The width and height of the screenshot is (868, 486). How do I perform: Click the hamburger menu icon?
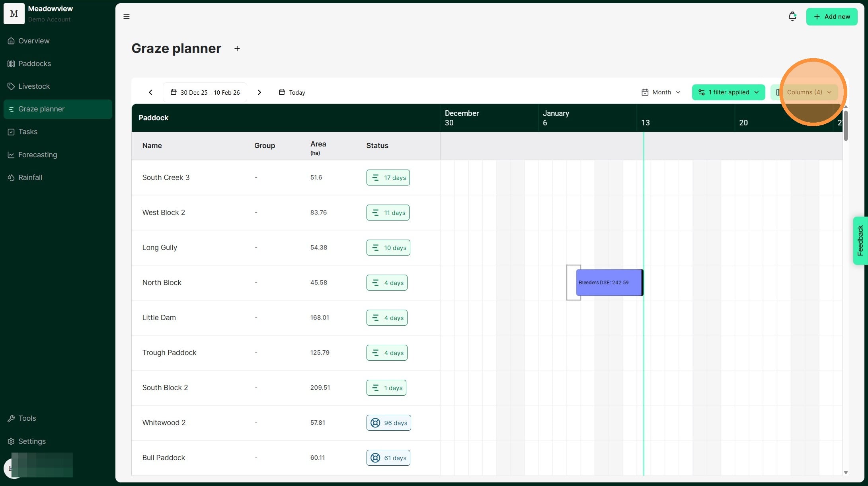pyautogui.click(x=127, y=17)
